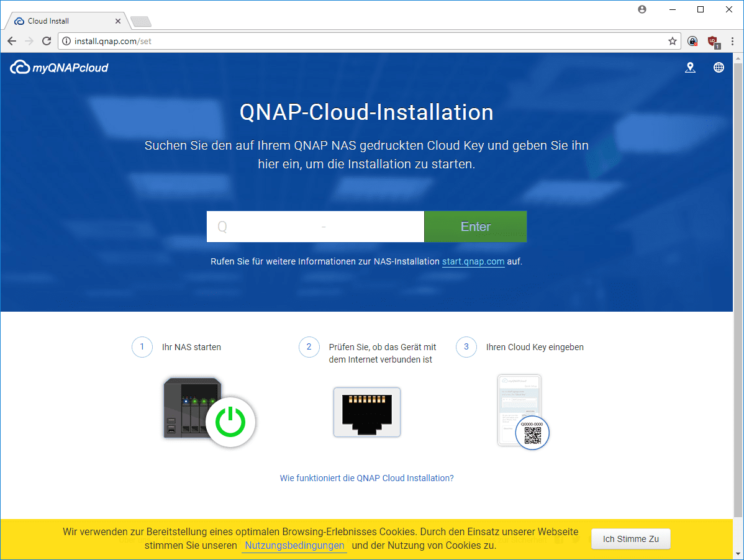
Task: Click 'Ihr NAS starten' text
Action: 192,347
